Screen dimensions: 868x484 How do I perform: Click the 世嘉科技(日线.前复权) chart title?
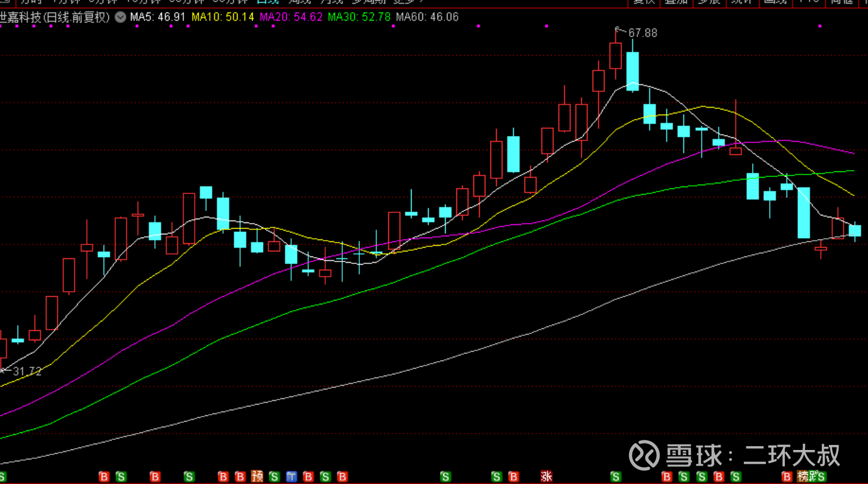55,18
